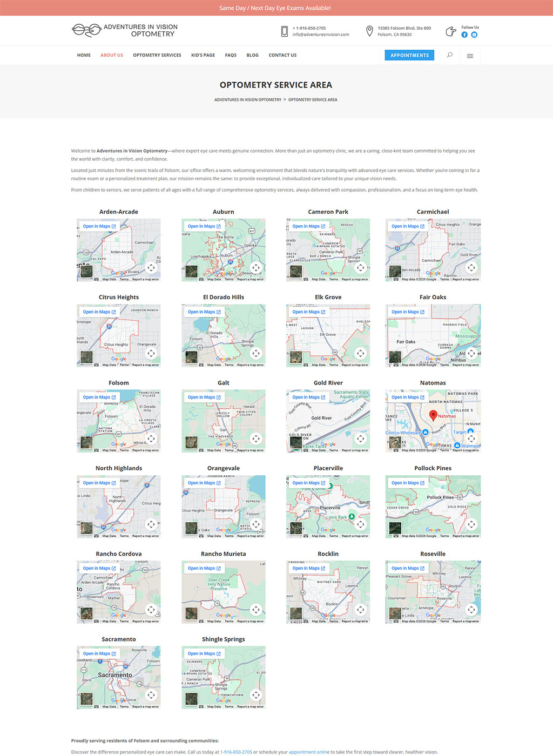The image size is (553, 756).
Task: Toggle fullscreen on the Elk Grove map
Action: click(x=360, y=353)
